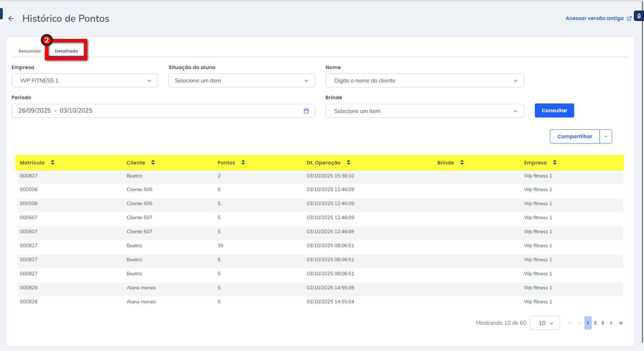The width and height of the screenshot is (644, 351).
Task: Sort by Dt. Operação column arrows
Action: [348, 162]
